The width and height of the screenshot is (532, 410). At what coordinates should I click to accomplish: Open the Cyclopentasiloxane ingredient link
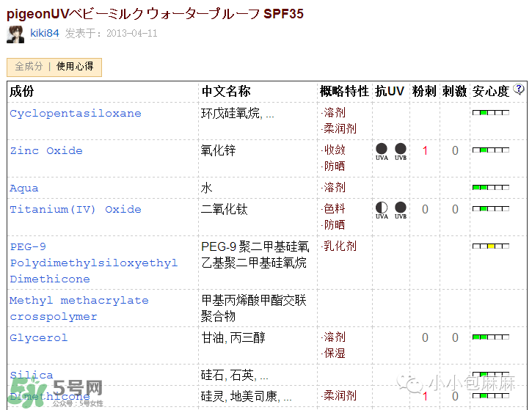(76, 114)
